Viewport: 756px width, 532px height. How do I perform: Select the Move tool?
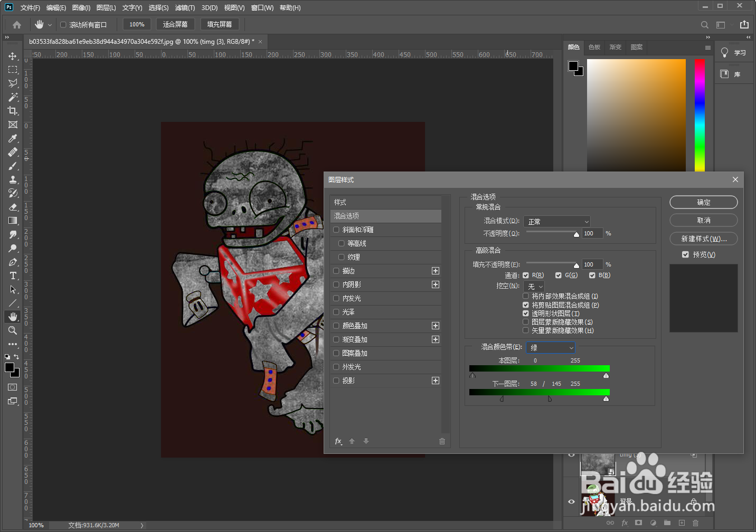click(x=13, y=56)
